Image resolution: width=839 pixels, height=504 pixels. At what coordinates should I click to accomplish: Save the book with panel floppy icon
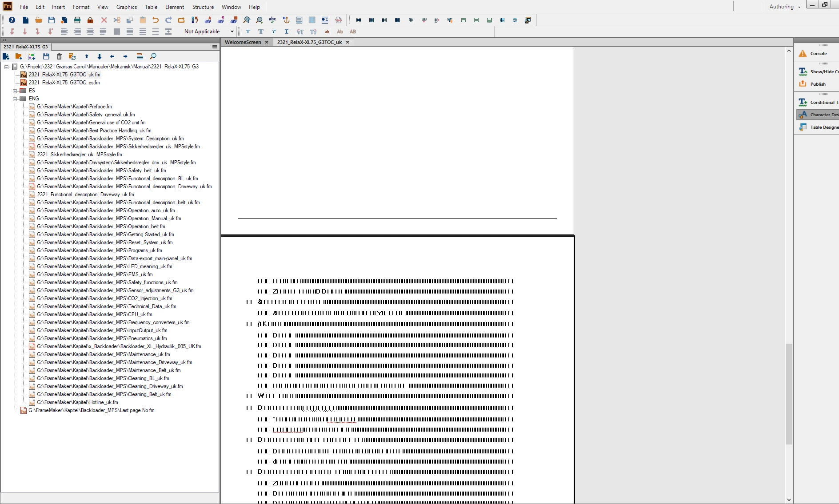click(x=46, y=56)
